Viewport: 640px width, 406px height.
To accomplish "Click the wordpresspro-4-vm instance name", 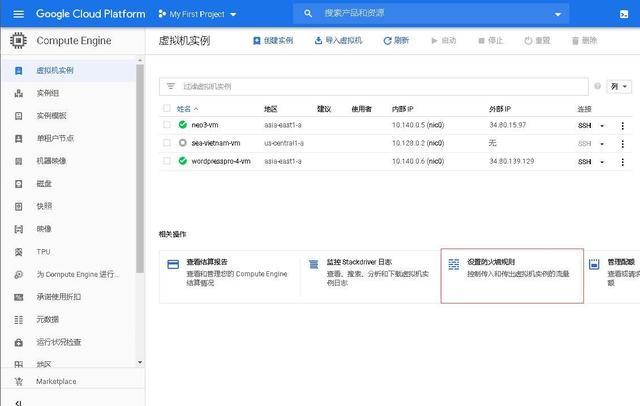I will [221, 161].
